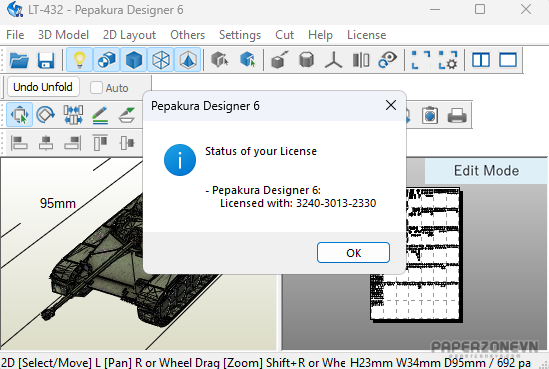
Task: Click the three-axis orientation icon
Action: click(x=333, y=60)
